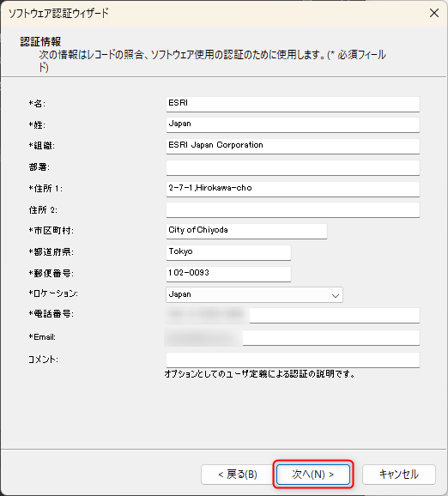Select the 名 field containing ESRI

tap(293, 104)
